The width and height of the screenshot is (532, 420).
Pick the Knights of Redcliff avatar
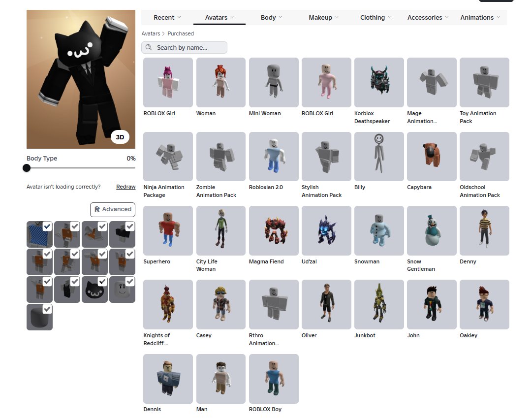coord(168,305)
